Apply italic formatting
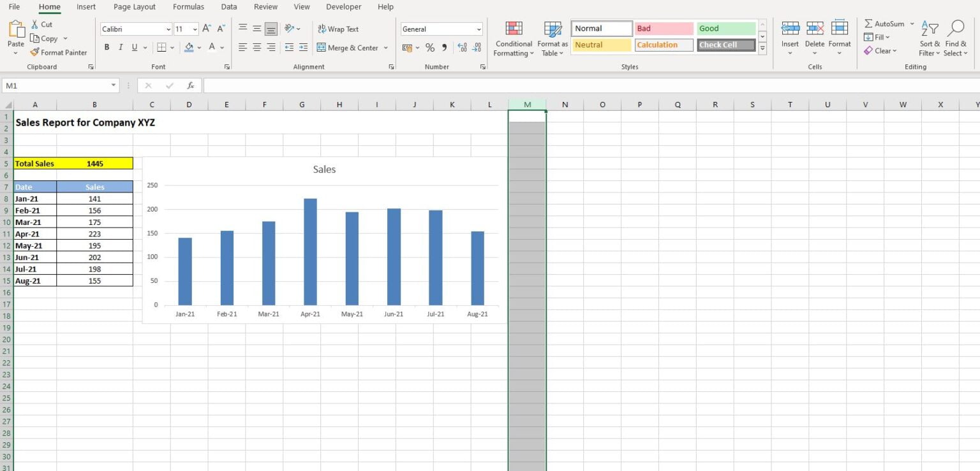 pos(120,47)
